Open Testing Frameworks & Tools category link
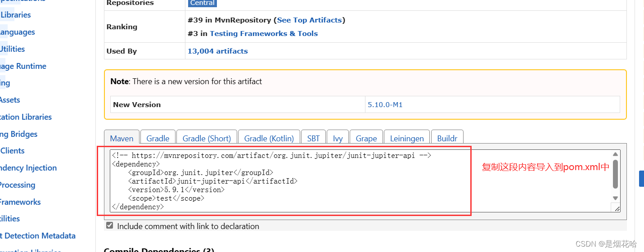This screenshot has height=252, width=644. (x=264, y=33)
